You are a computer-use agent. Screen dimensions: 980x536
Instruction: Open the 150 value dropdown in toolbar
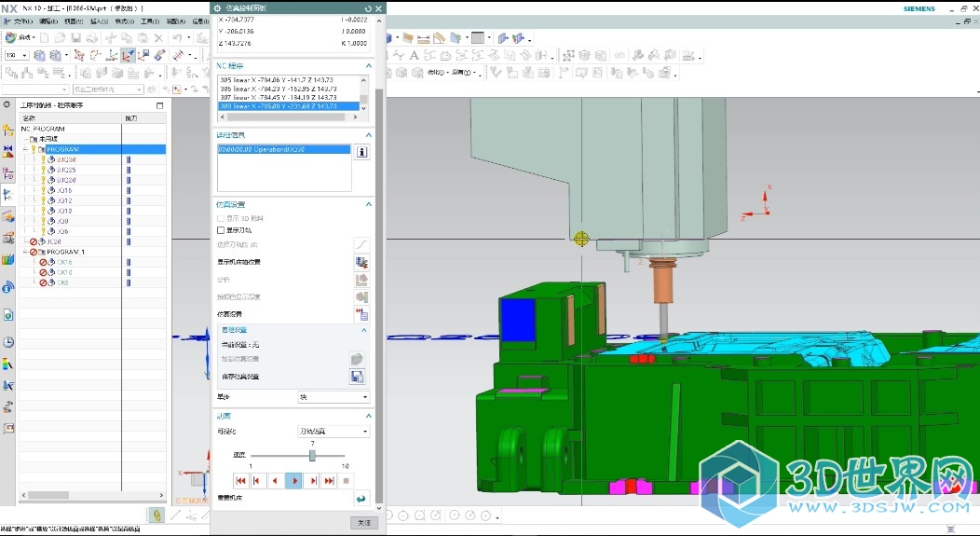tap(24, 56)
